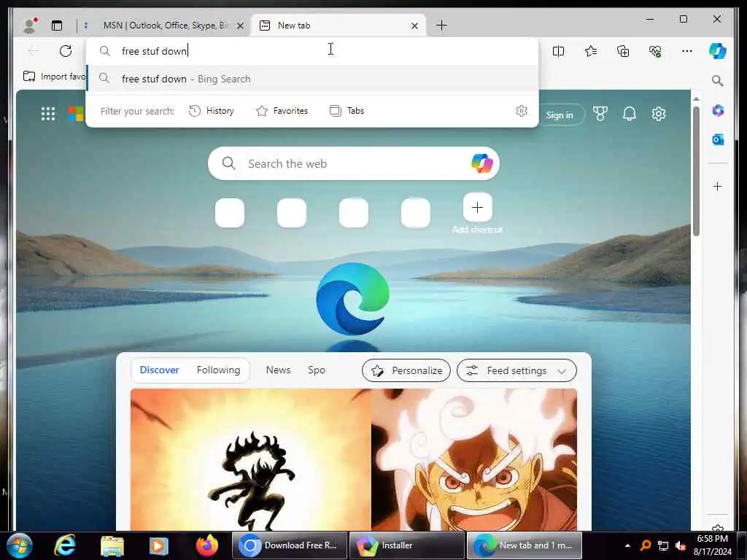
Task: Close the New tab tab
Action: coord(414,26)
